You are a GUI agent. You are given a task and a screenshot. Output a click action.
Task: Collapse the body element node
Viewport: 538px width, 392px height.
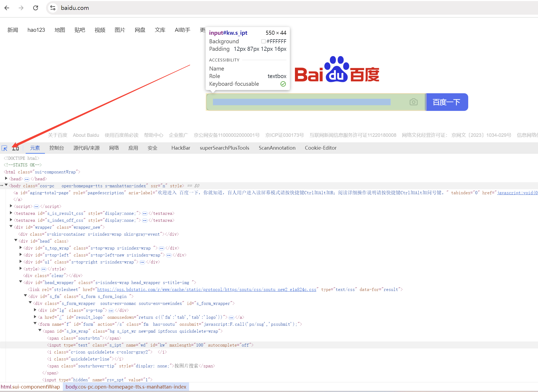(6, 185)
